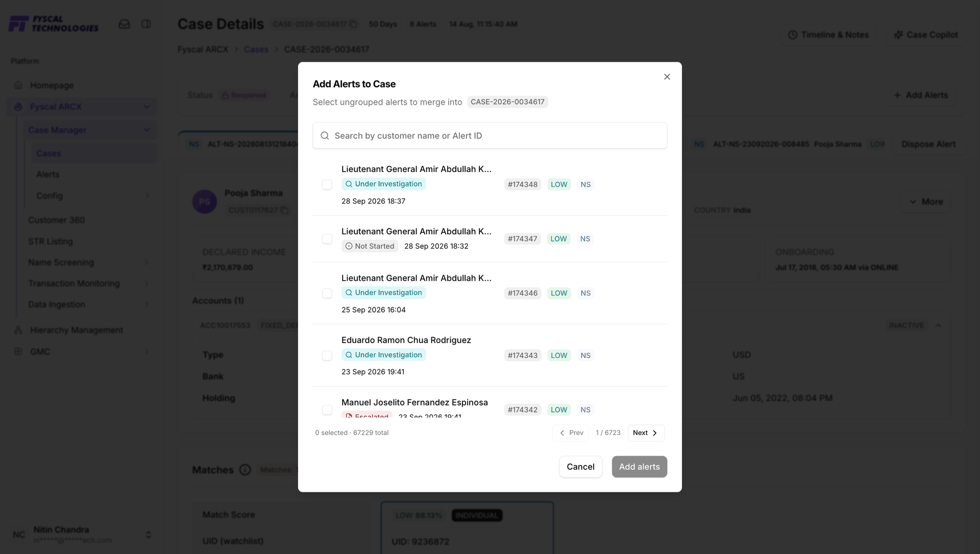The image size is (980, 554).
Task: Click the Add alerts button
Action: pyautogui.click(x=639, y=467)
